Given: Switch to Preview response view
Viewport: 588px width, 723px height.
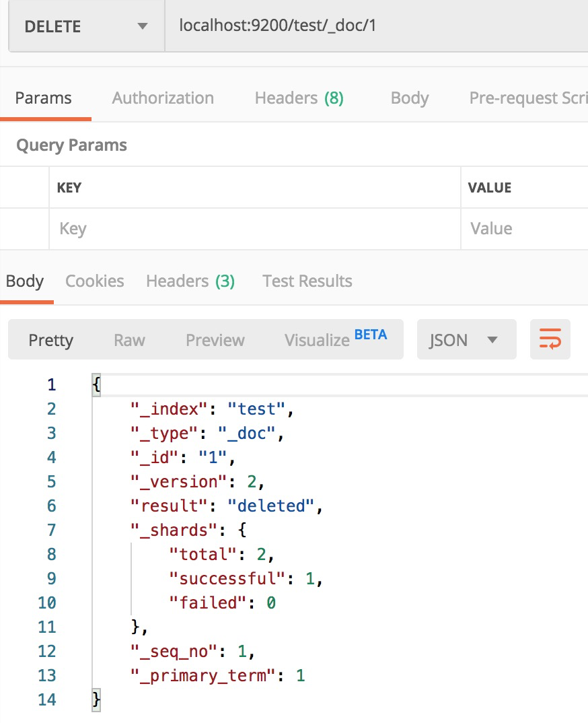Looking at the screenshot, I should point(215,340).
